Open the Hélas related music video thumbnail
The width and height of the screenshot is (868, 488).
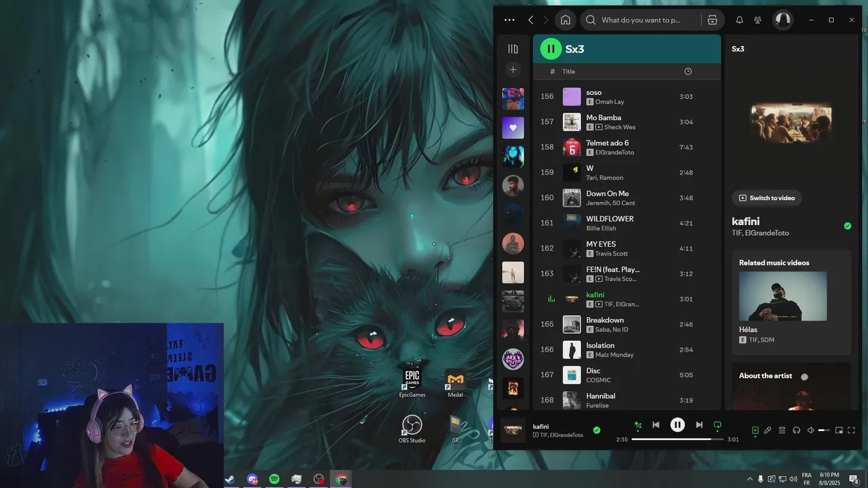783,296
